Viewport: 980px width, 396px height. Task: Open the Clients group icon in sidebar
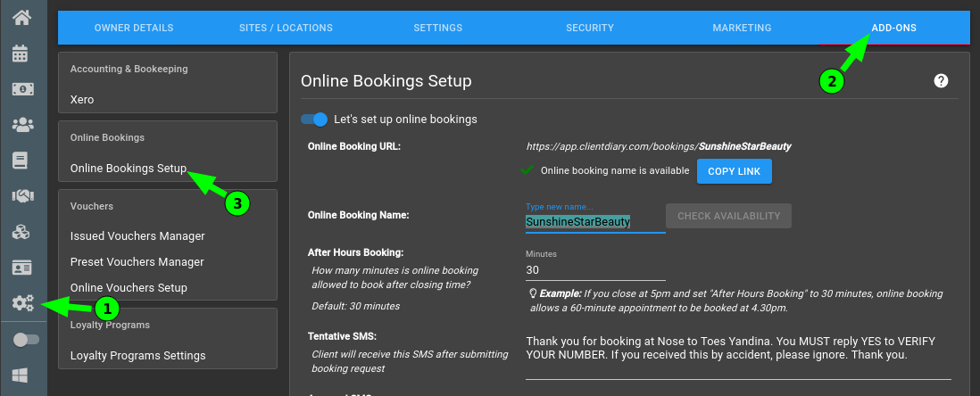coord(23,125)
